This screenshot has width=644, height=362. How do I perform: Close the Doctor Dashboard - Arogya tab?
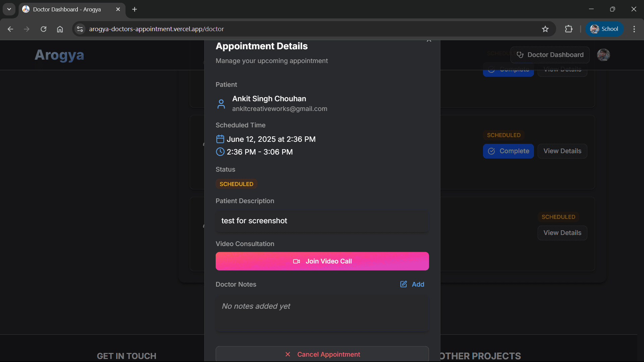click(118, 9)
